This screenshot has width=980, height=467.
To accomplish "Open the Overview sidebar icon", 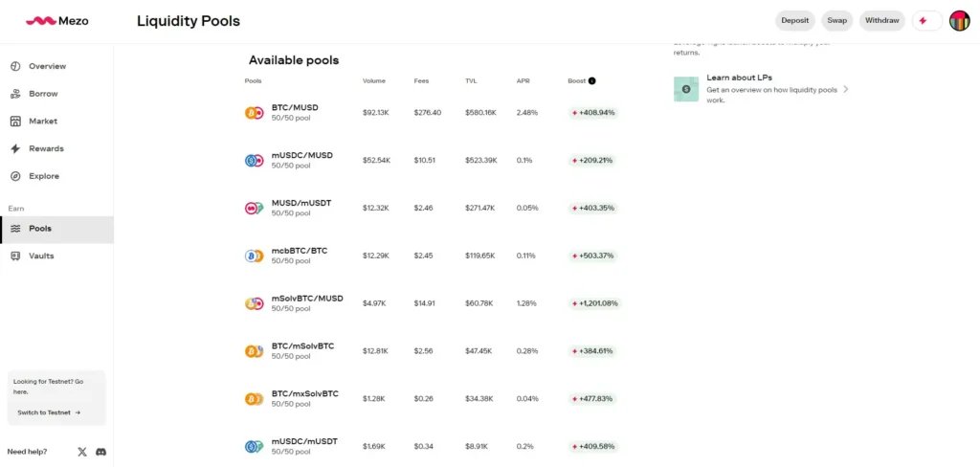I will (15, 66).
